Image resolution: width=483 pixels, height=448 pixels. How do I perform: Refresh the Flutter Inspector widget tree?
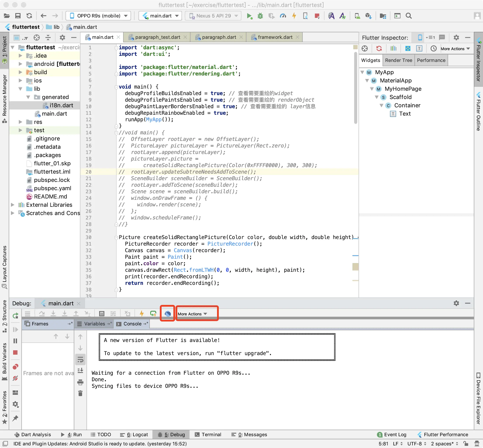coord(379,48)
